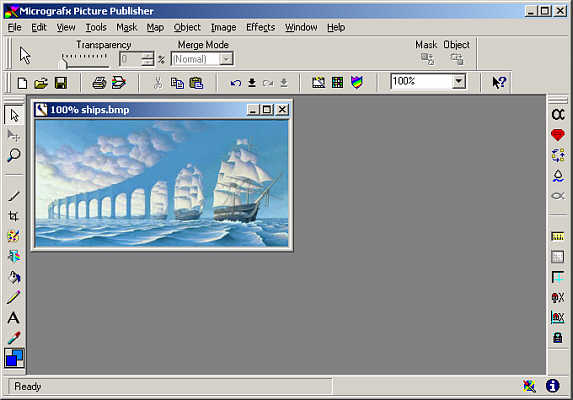Open the Tools menu
The image size is (573, 400).
96,27
